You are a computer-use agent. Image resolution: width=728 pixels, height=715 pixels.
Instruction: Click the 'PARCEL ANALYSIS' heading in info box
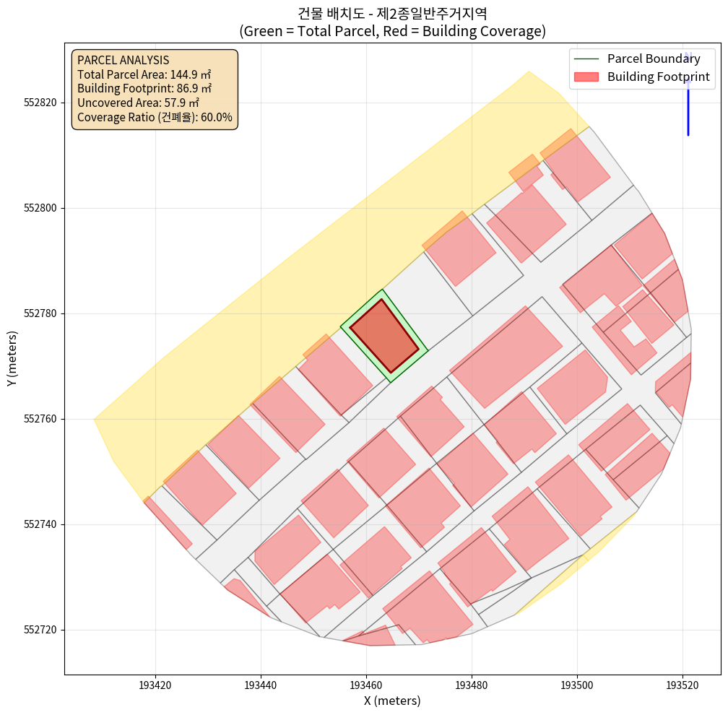click(x=123, y=61)
